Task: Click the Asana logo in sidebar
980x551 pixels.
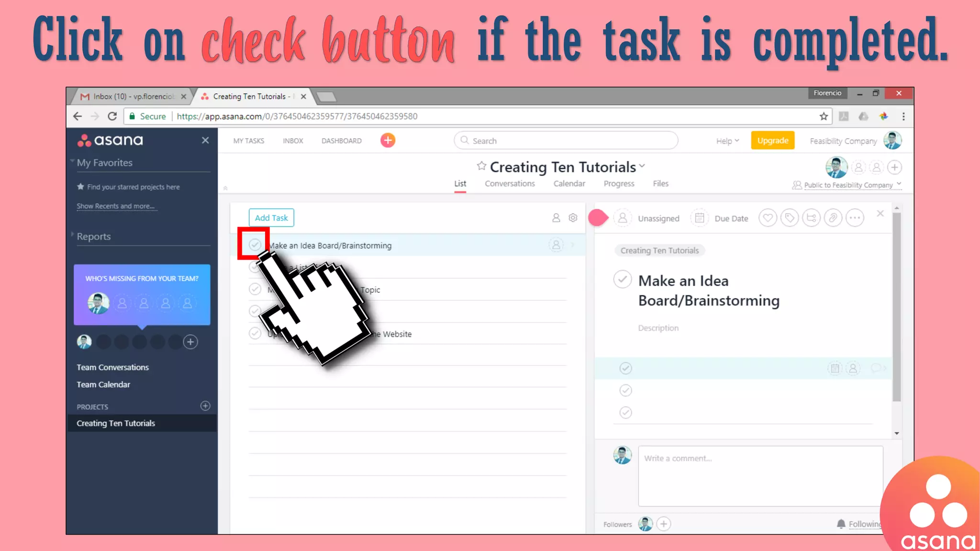Action: pyautogui.click(x=110, y=140)
